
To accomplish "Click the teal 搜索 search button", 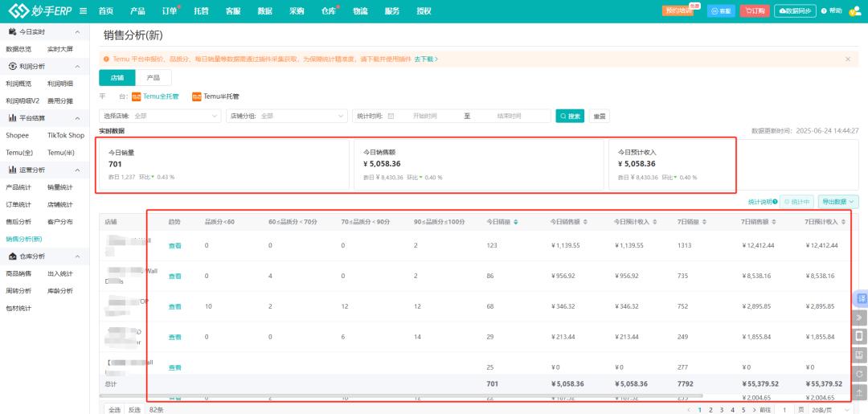I will 570,116.
